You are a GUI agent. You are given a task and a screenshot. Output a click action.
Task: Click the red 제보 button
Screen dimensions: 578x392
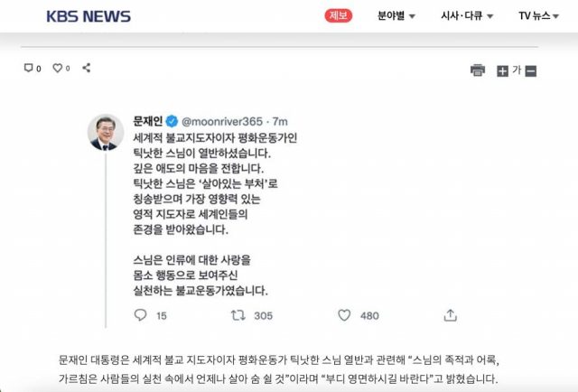pos(339,15)
